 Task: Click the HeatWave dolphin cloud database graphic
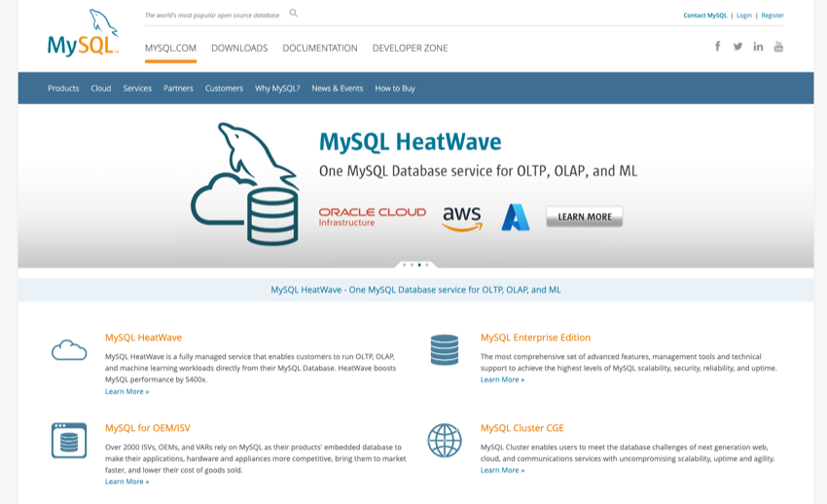click(x=245, y=184)
